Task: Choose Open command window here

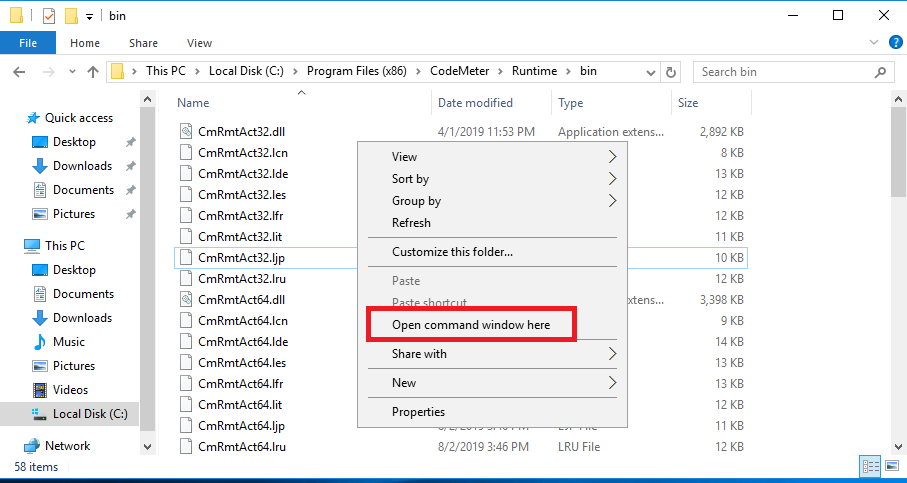Action: [x=471, y=325]
